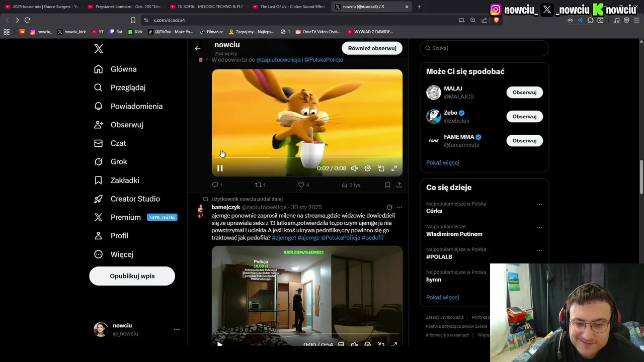The height and width of the screenshot is (362, 644).
Task: Open more options for Córka trend
Action: coord(539,205)
